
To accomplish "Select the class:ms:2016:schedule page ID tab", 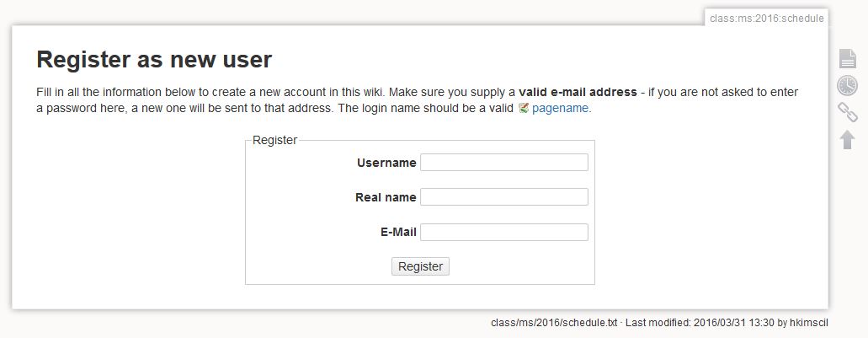I will (x=766, y=18).
